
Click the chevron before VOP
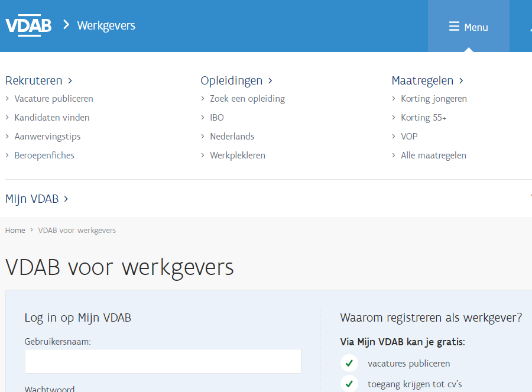coord(394,136)
